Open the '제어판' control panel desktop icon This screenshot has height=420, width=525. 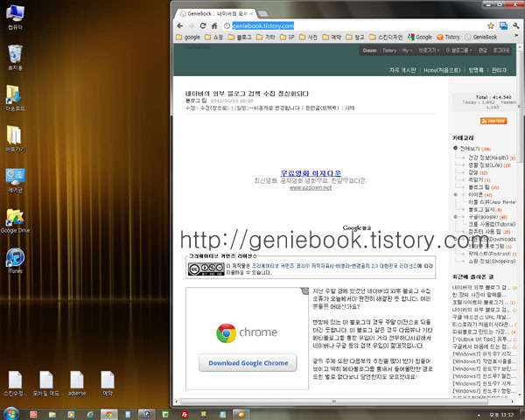click(15, 180)
